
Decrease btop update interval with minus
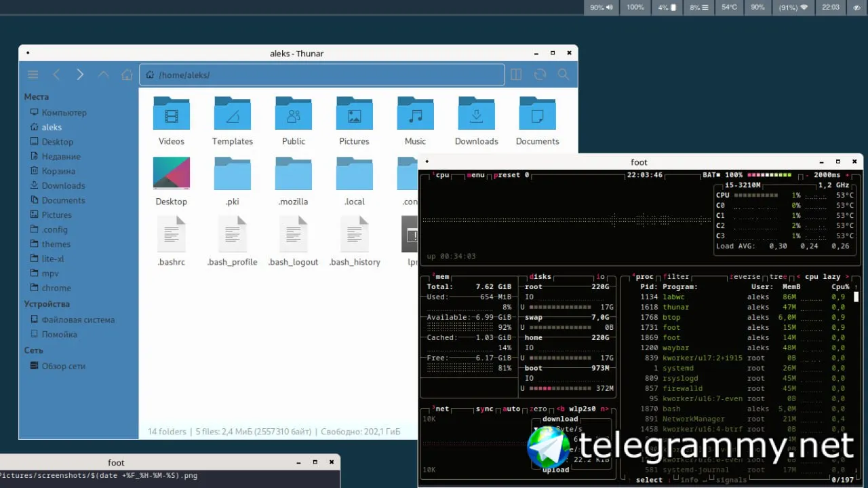807,174
